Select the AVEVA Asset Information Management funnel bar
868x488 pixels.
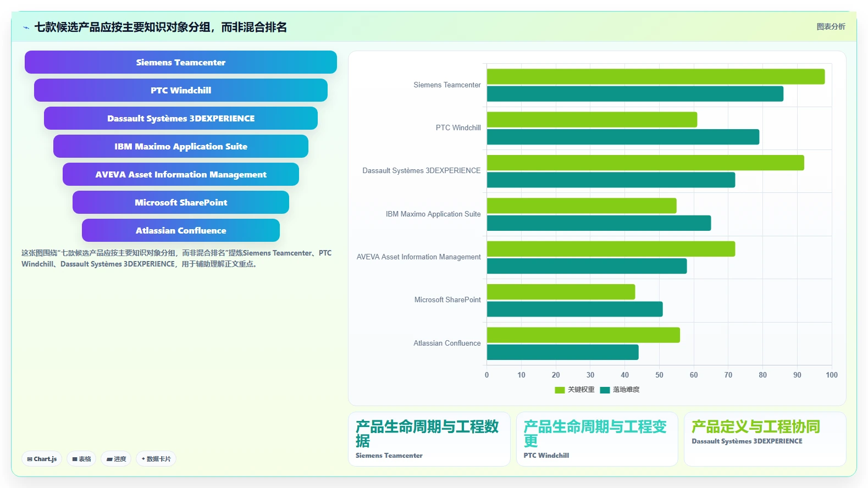[x=181, y=174]
